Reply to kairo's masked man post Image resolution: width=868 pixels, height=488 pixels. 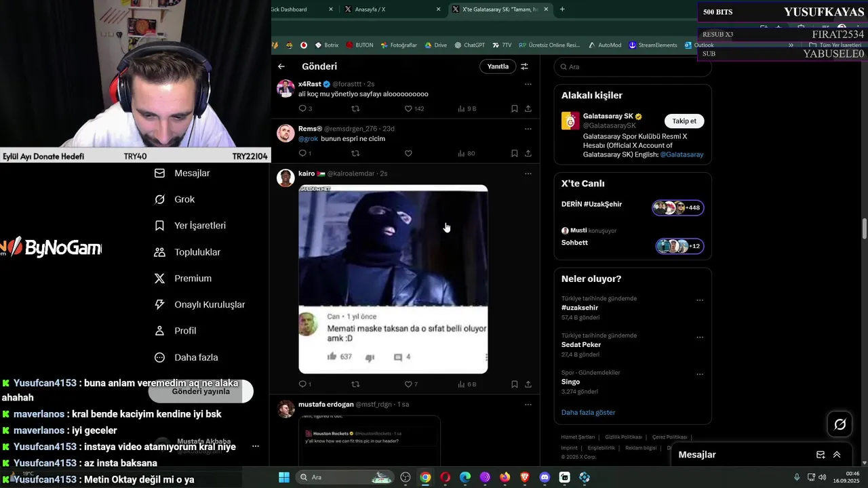click(305, 384)
